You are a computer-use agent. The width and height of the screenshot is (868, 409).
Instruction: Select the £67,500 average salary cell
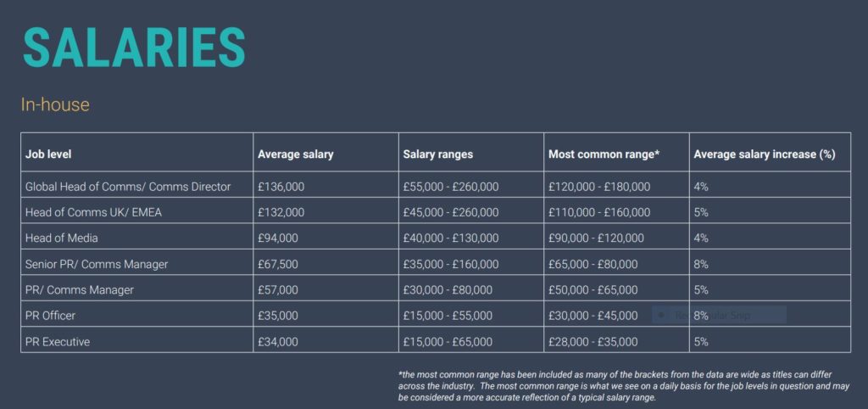click(278, 264)
